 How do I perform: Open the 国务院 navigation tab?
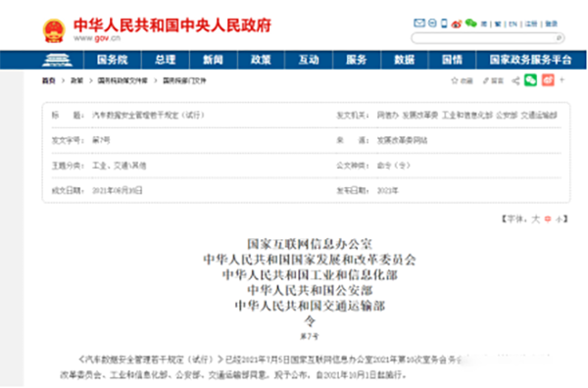(x=112, y=60)
